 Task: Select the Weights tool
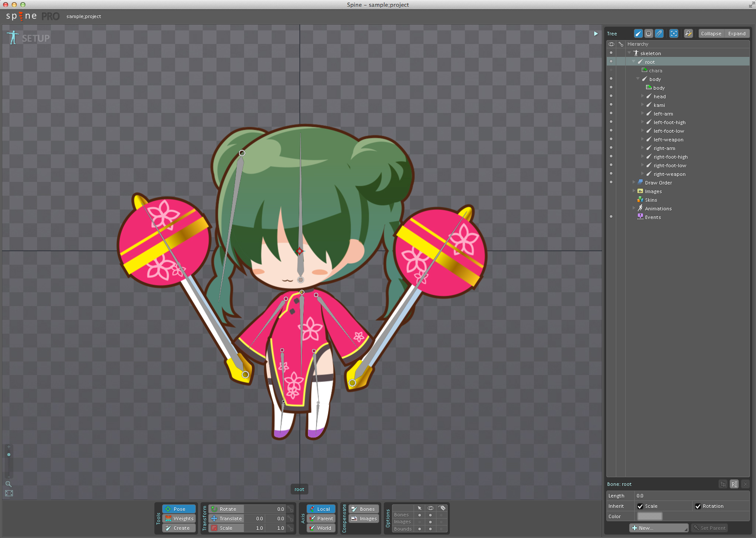click(179, 519)
